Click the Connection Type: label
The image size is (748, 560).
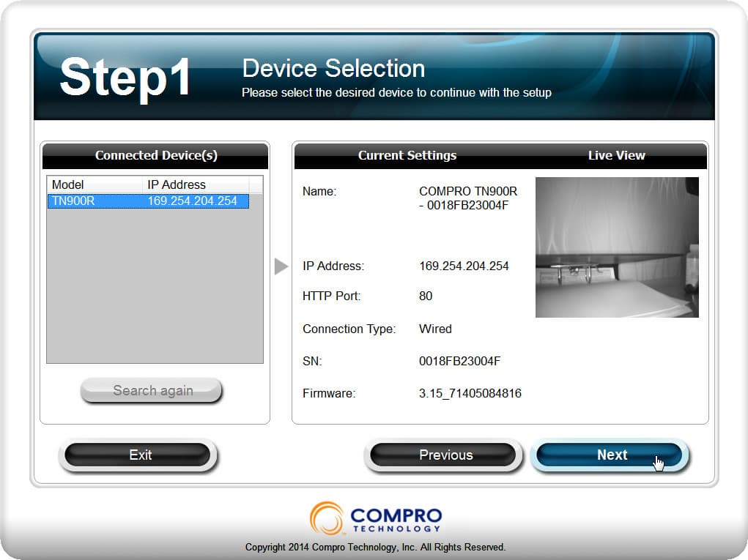click(x=349, y=329)
